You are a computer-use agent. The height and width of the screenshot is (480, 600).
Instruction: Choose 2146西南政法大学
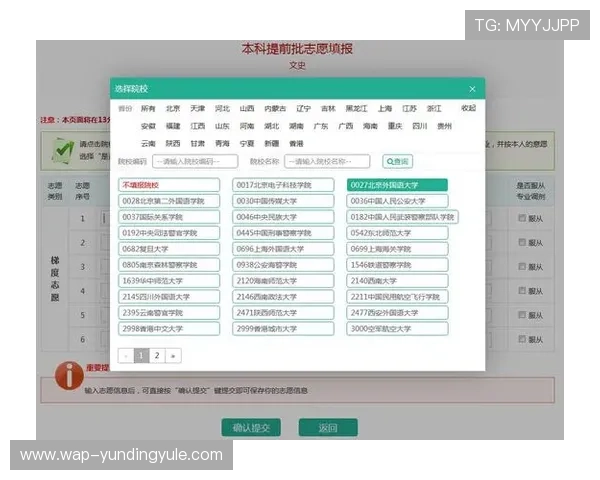[x=283, y=297]
